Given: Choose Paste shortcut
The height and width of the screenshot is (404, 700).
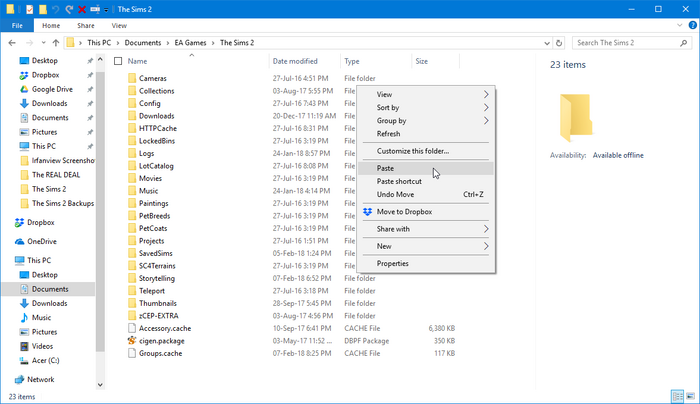Looking at the screenshot, I should 426,181.
